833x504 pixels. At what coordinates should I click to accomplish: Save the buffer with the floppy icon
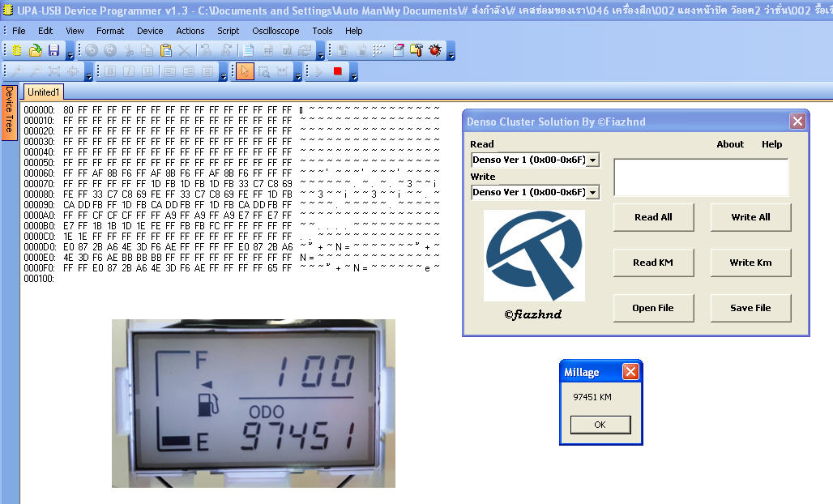[53, 50]
